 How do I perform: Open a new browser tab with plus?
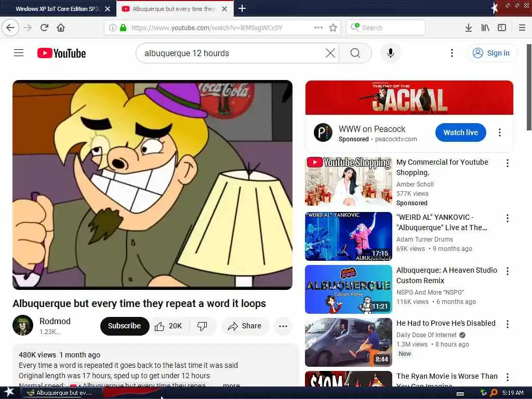point(242,8)
